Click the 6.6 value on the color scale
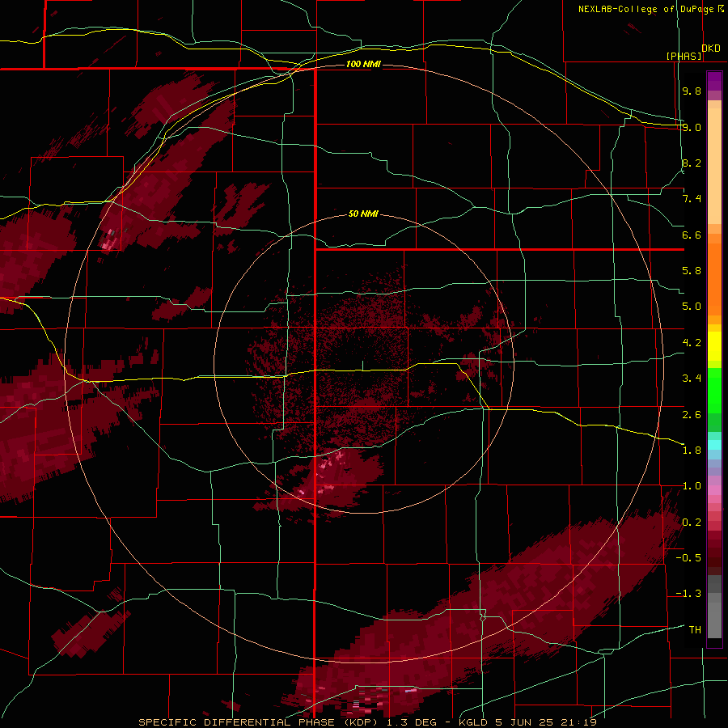The height and width of the screenshot is (728, 728). [692, 235]
